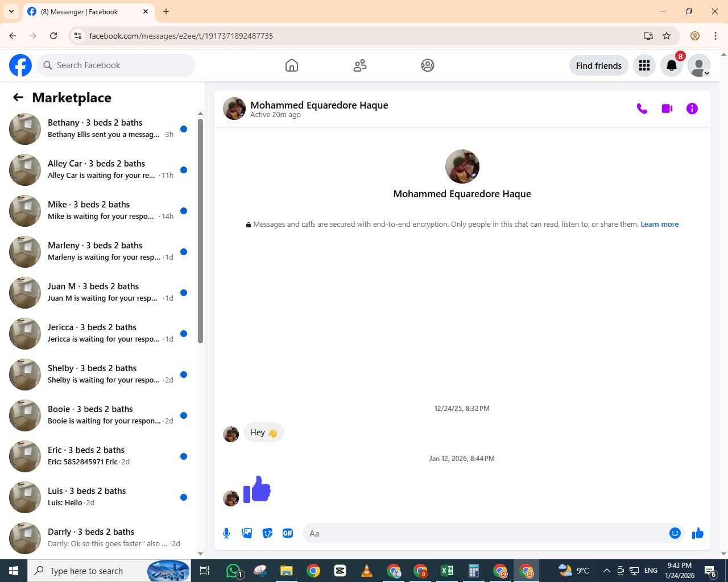728x582 pixels.
Task: Open Learn more encryption link
Action: (659, 224)
